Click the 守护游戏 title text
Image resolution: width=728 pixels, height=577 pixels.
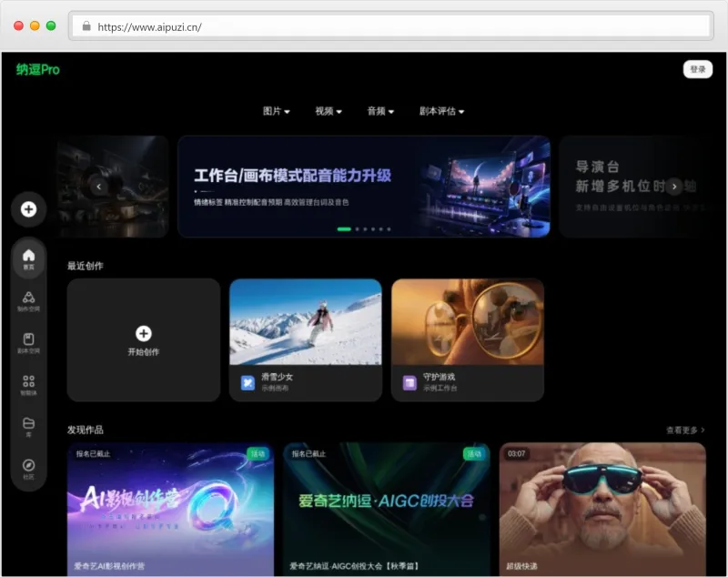[x=439, y=377]
